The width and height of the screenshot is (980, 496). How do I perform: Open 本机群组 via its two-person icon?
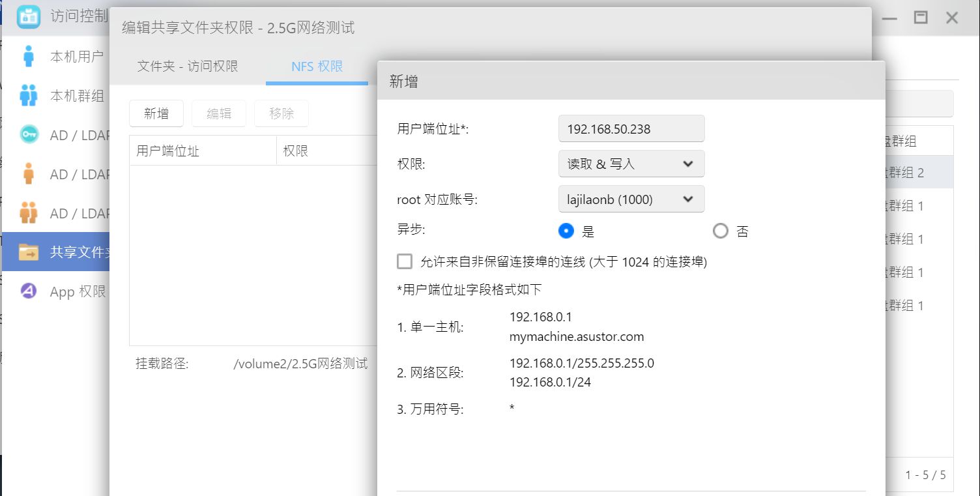[x=28, y=95]
